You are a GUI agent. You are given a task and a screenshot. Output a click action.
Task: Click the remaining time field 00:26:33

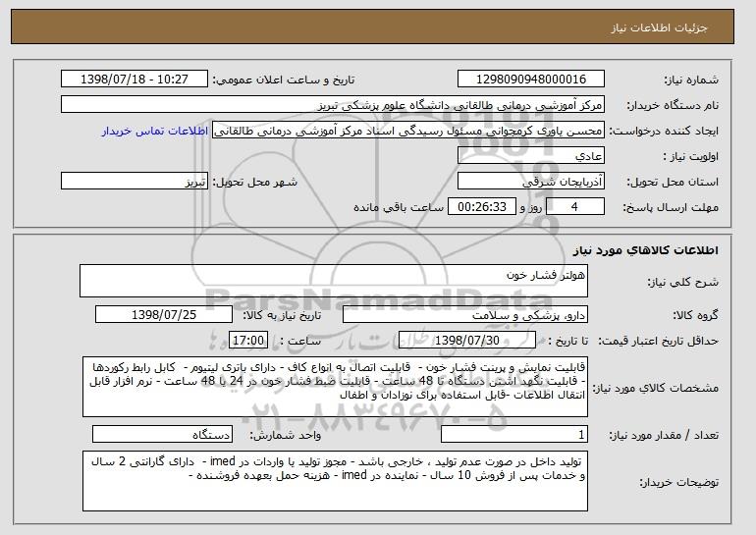click(x=482, y=207)
